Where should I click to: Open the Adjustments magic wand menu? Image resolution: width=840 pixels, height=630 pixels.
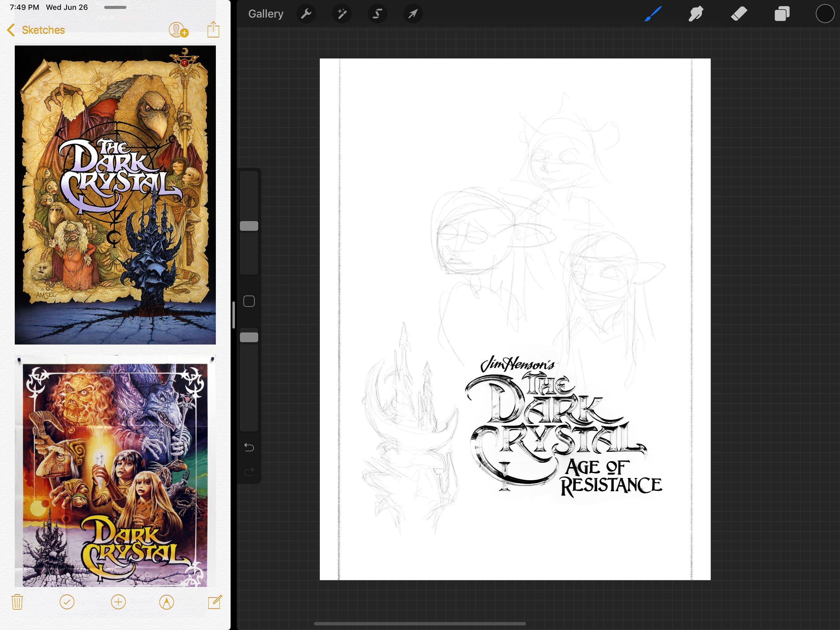pos(342,14)
